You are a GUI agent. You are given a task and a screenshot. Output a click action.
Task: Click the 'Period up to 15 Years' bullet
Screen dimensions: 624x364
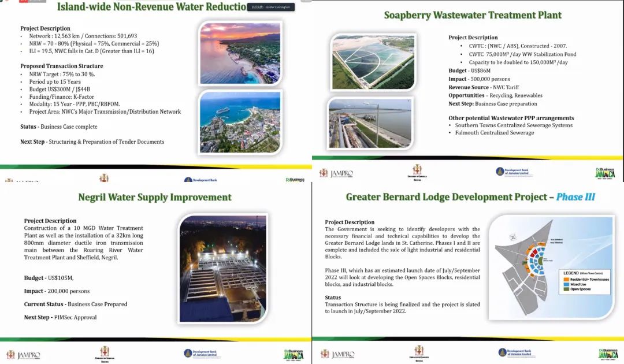(55, 81)
